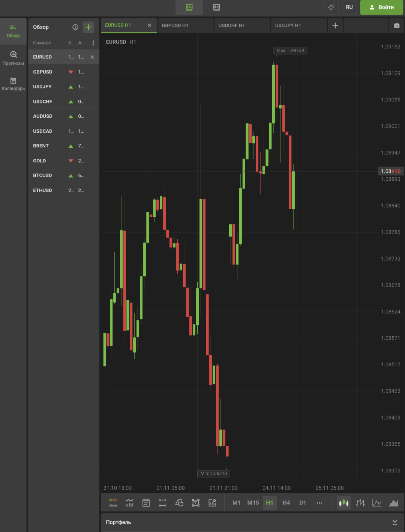Viewport: 405px width, 532px height.
Task: Add a symbol with green plus button
Action: click(88, 27)
